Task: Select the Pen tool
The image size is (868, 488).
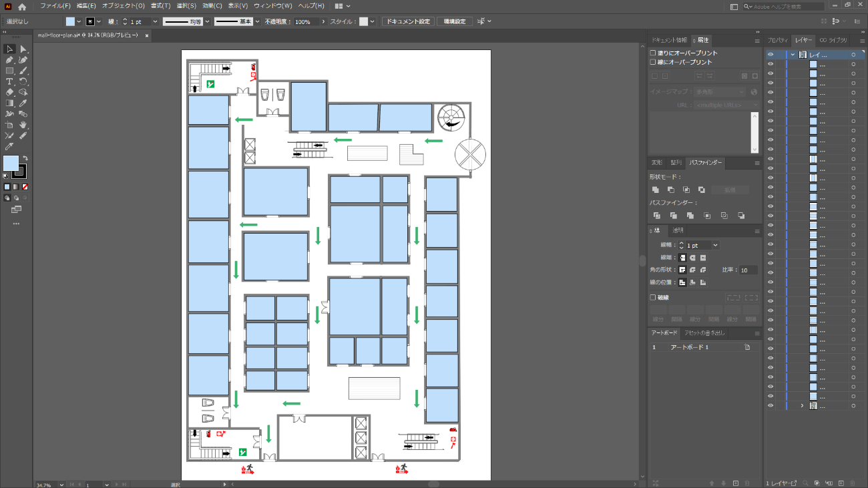Action: point(9,59)
